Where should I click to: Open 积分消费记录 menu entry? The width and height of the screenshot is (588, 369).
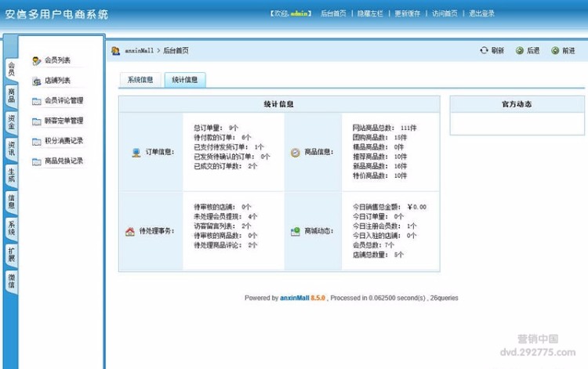(64, 141)
